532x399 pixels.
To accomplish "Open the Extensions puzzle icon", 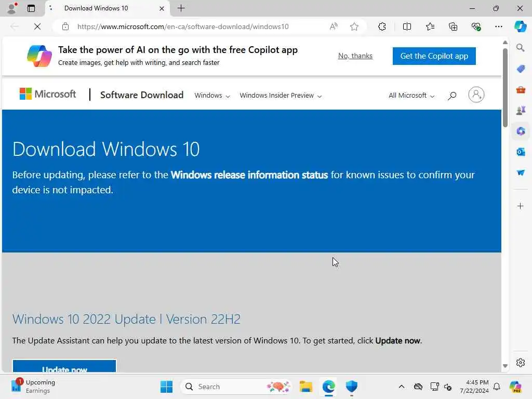I will click(382, 26).
